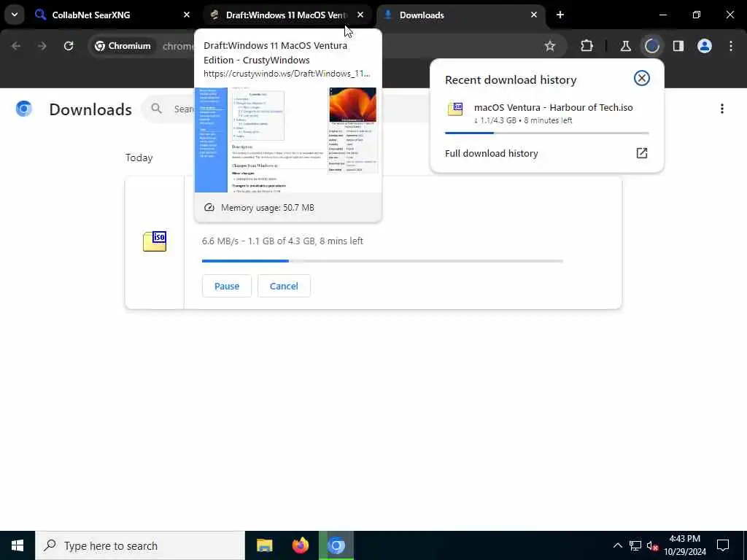Toggle the downloads progress ring icon
Image resolution: width=747 pixels, height=560 pixels.
click(x=651, y=46)
